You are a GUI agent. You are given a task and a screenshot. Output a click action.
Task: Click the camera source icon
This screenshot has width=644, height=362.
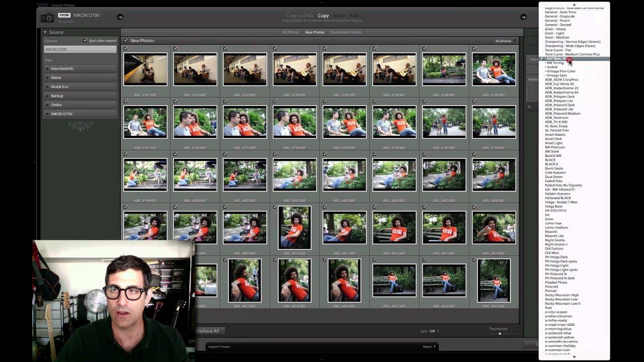coord(47,18)
